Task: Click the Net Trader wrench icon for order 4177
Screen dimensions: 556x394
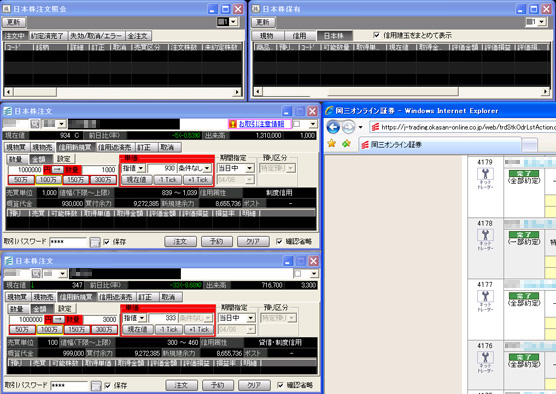Action: pos(485,296)
